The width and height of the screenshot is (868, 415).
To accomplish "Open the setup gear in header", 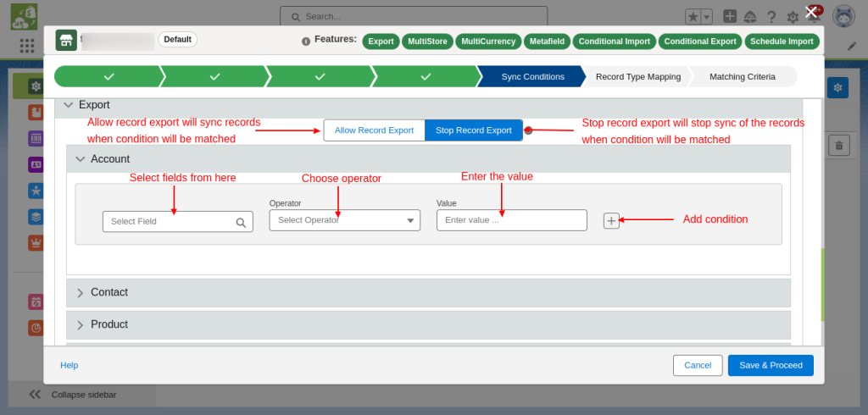I will [793, 18].
